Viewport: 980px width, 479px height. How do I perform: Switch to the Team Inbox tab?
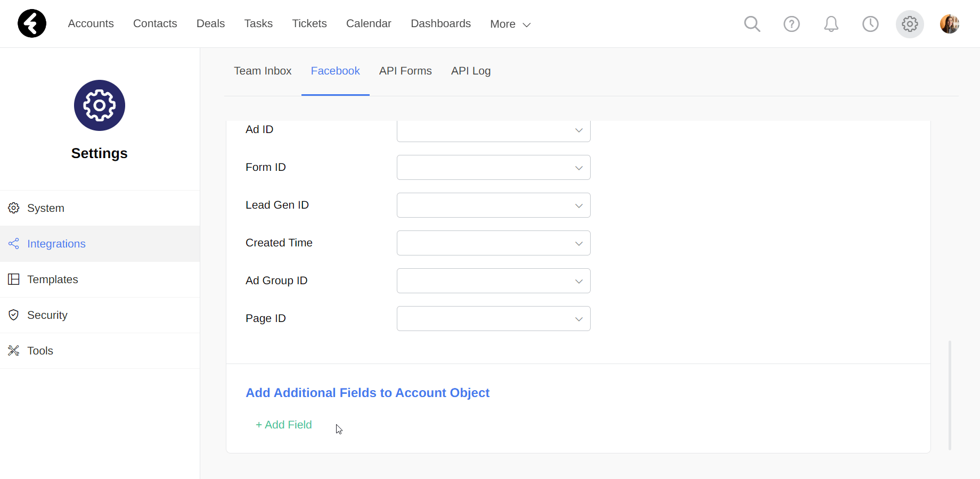click(x=263, y=71)
